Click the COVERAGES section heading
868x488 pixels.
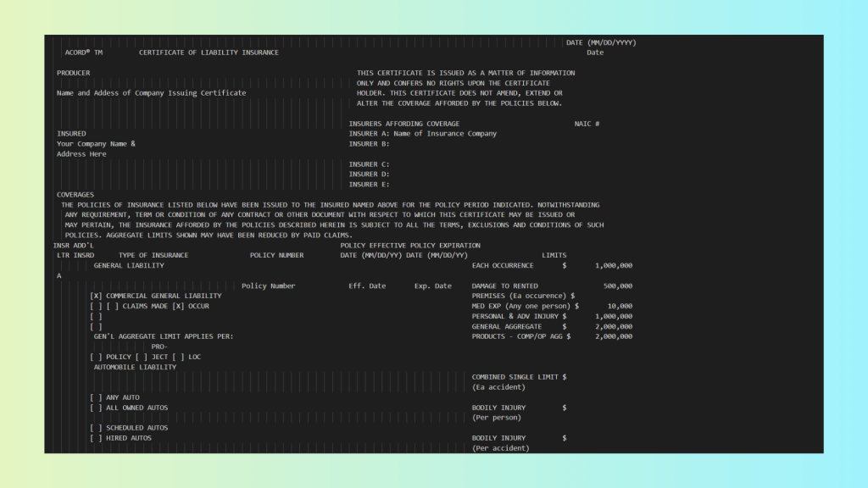tap(75, 195)
